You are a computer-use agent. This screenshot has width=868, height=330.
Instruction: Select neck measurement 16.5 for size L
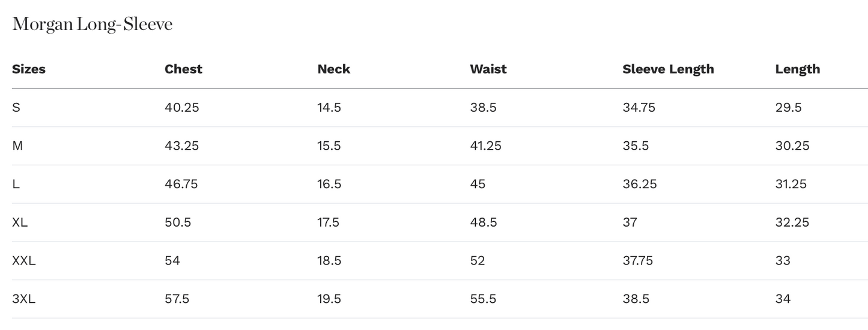tap(329, 184)
